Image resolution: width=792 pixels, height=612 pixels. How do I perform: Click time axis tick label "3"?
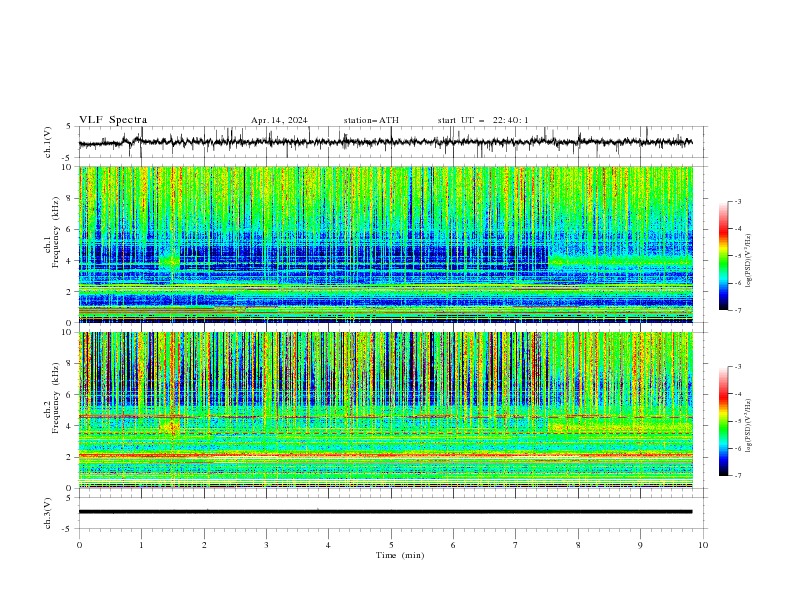click(266, 545)
